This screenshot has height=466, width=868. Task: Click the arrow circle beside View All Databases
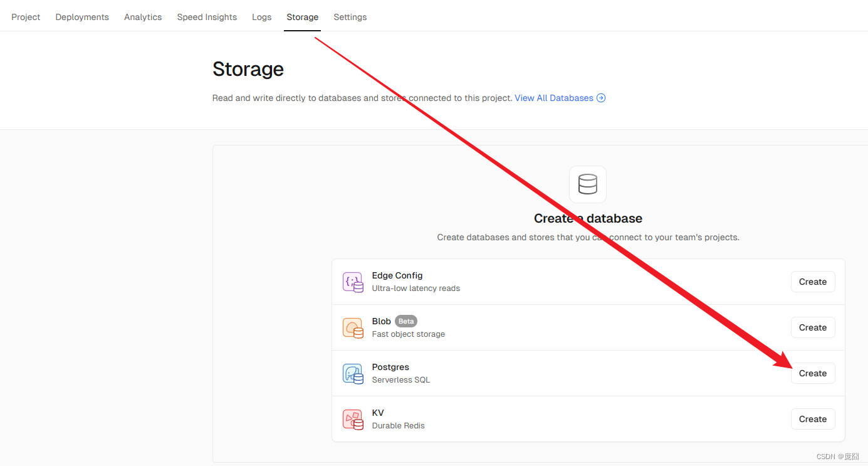601,98
